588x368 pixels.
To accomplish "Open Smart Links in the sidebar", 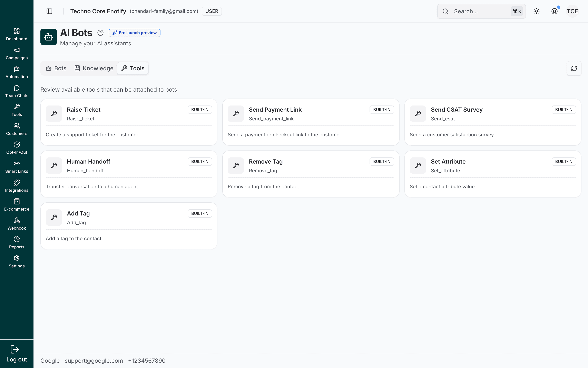I will (17, 167).
